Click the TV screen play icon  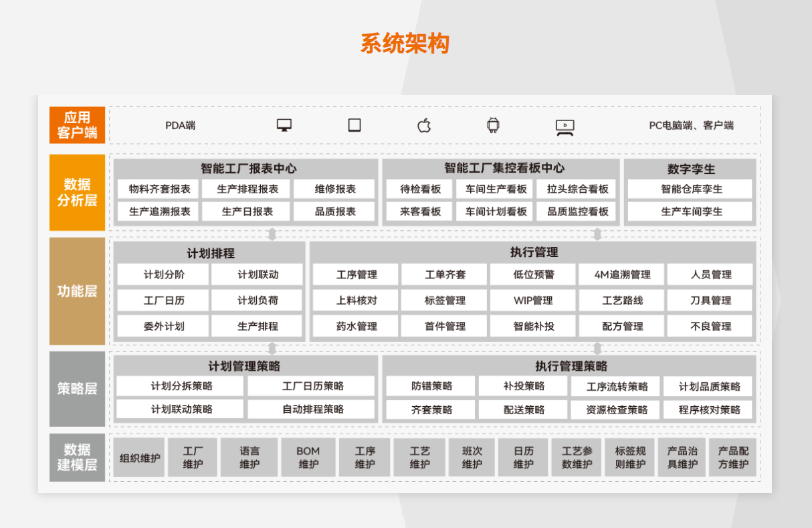pos(565,126)
